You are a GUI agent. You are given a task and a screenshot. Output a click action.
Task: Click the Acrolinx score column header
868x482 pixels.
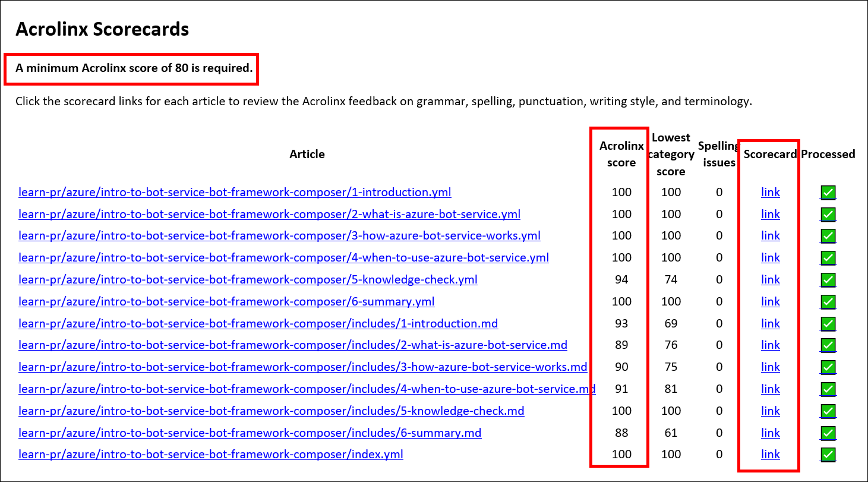tap(621, 154)
